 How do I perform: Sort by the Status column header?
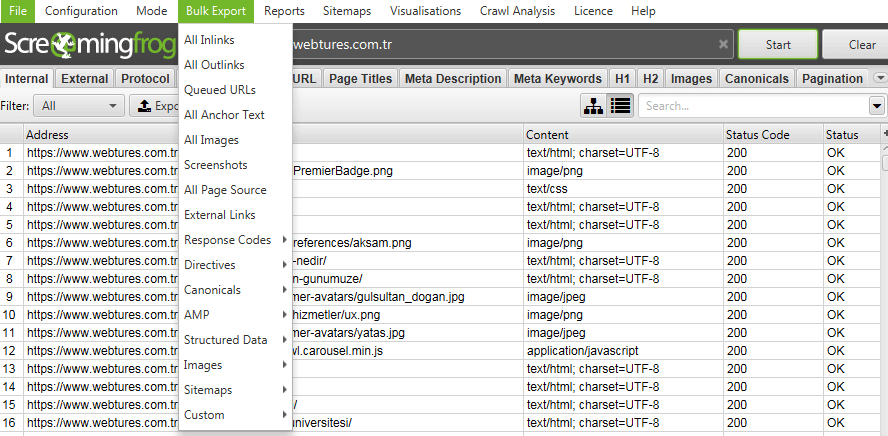point(851,135)
